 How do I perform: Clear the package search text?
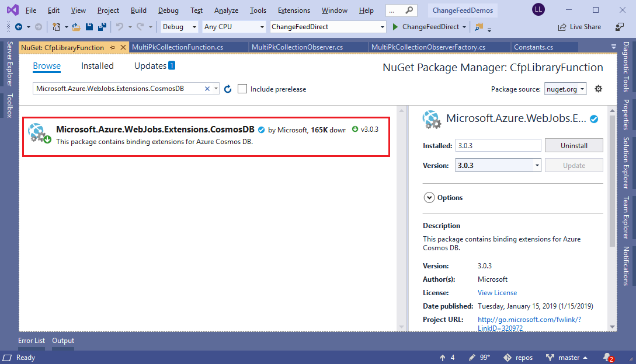coord(207,89)
